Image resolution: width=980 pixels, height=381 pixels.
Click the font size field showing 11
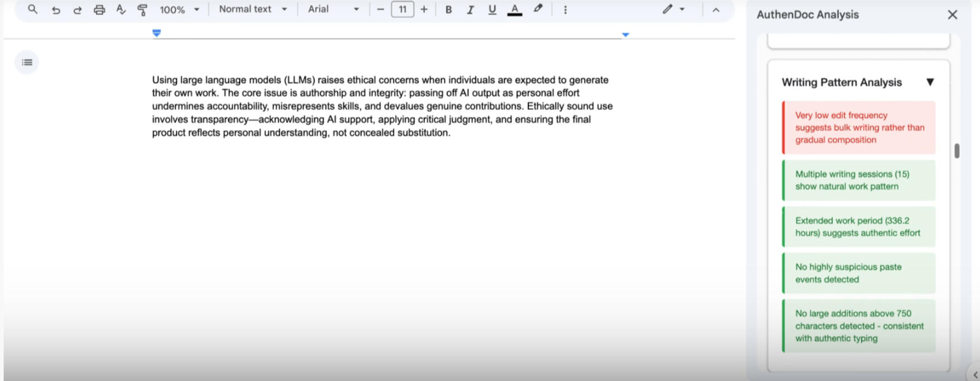click(x=402, y=10)
